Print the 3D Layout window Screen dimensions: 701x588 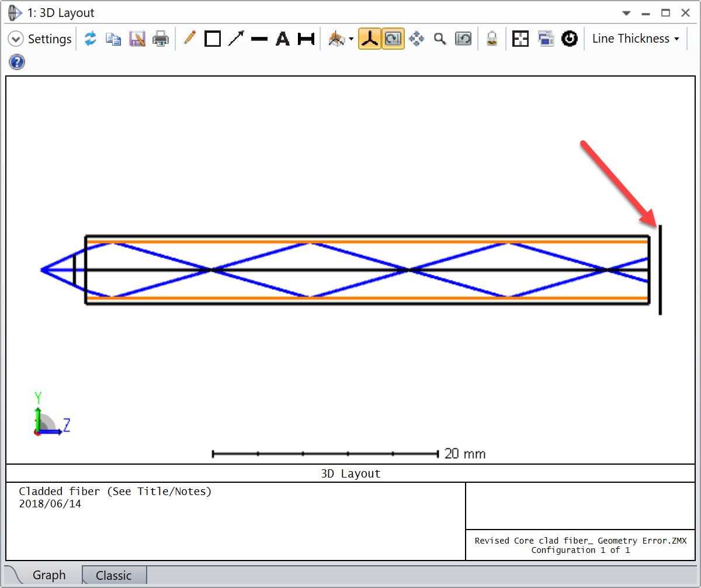(161, 39)
